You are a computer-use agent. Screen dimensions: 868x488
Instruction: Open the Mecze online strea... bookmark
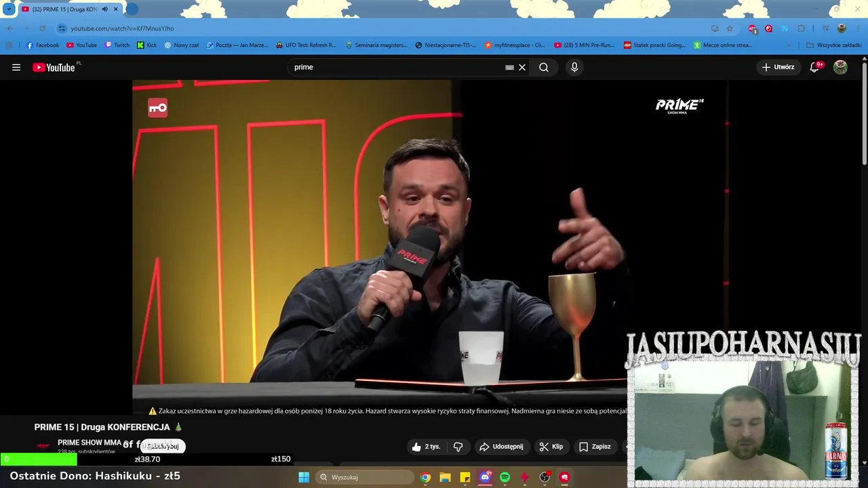coord(722,45)
